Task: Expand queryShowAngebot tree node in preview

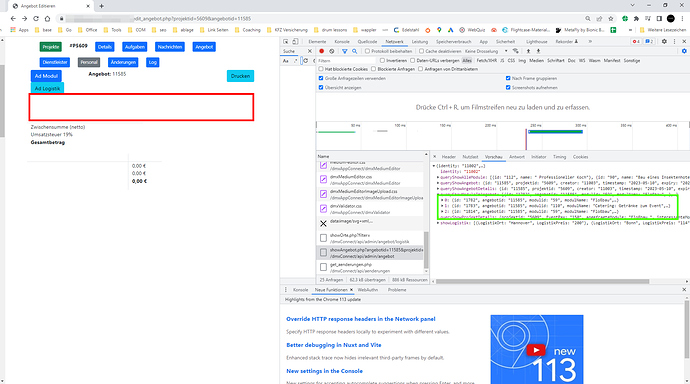Action: 438,183
